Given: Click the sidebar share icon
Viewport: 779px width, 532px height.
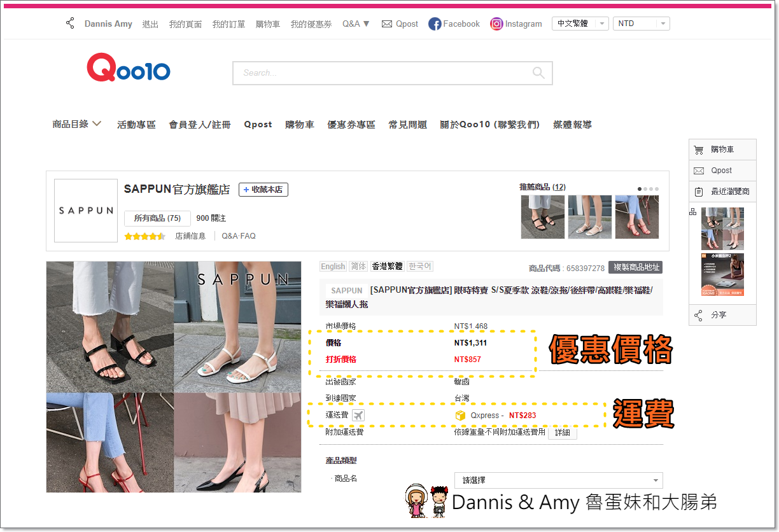Looking at the screenshot, I should [x=699, y=315].
